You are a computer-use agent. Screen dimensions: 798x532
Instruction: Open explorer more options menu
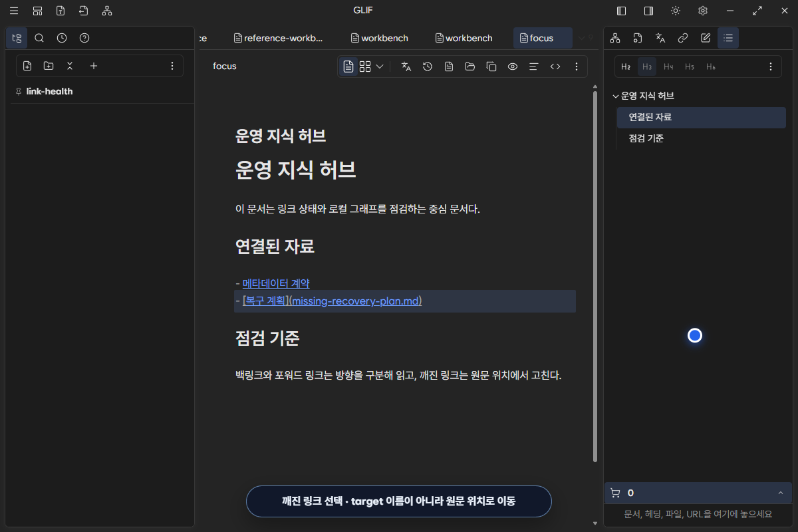pyautogui.click(x=172, y=66)
